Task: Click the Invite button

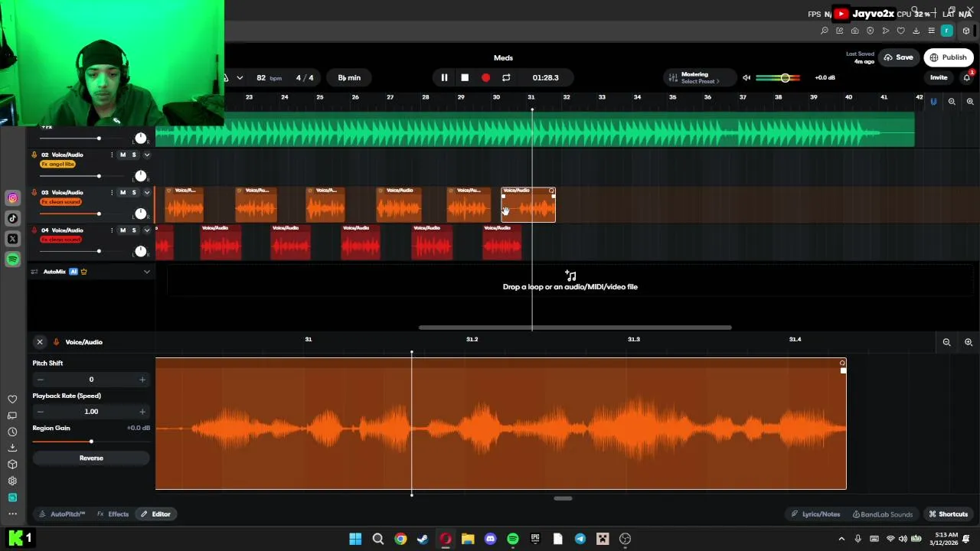Action: pos(939,77)
